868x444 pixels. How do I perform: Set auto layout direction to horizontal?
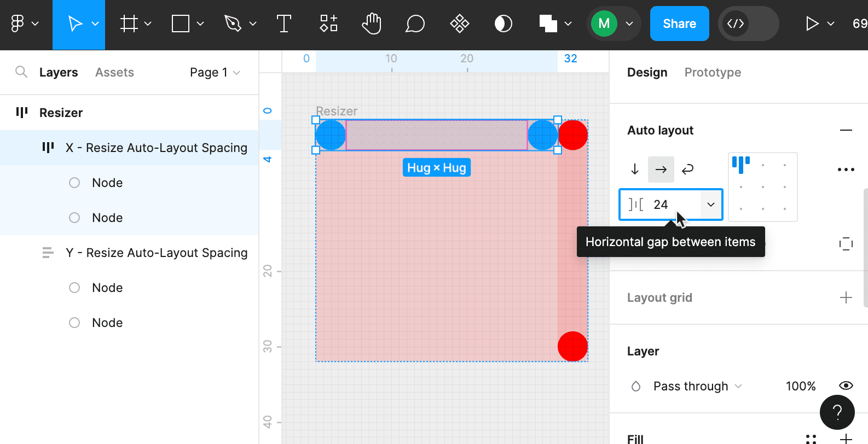661,170
